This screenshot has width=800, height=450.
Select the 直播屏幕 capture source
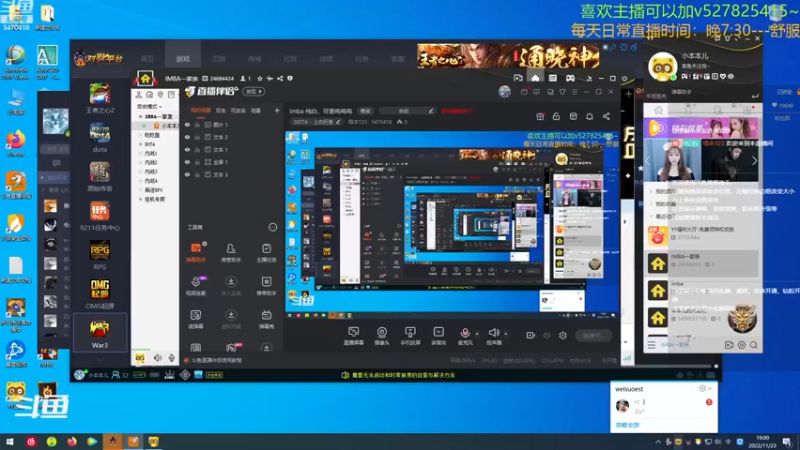click(354, 336)
